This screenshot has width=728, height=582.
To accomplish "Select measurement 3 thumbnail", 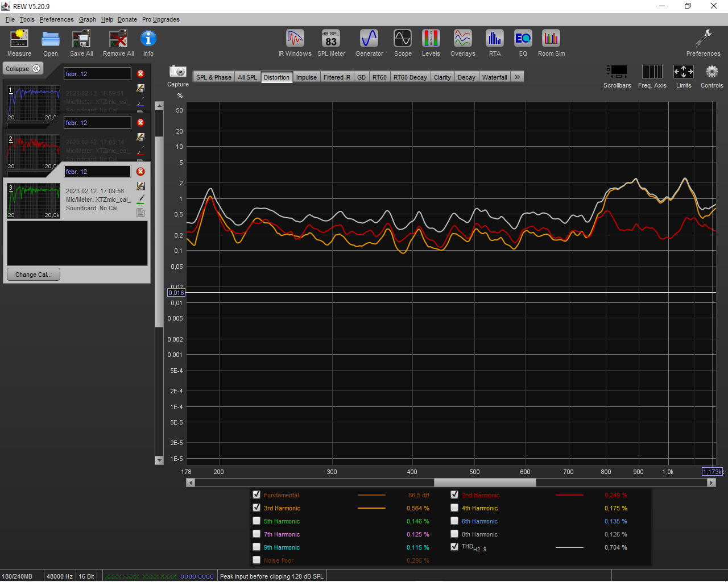I will (34, 201).
